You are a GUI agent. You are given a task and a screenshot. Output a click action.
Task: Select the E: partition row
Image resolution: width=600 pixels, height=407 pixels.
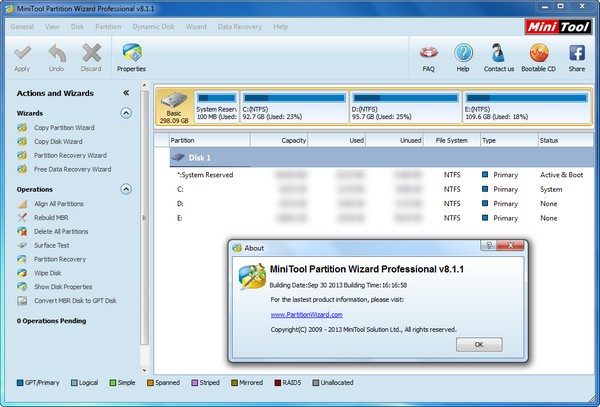coord(382,218)
